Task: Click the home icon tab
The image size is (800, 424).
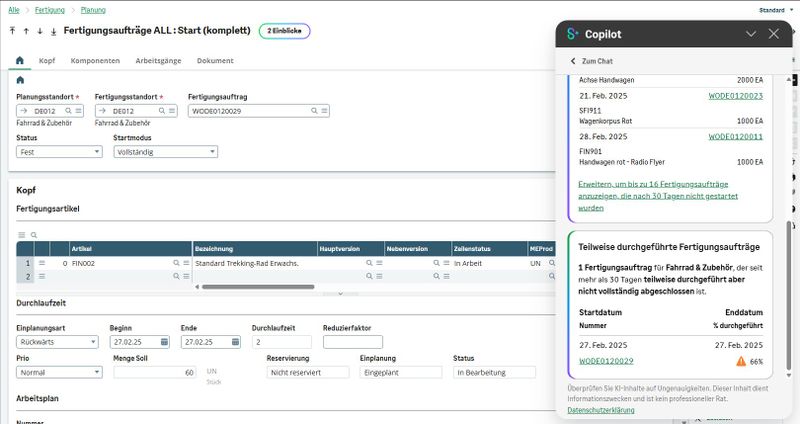Action: 20,60
